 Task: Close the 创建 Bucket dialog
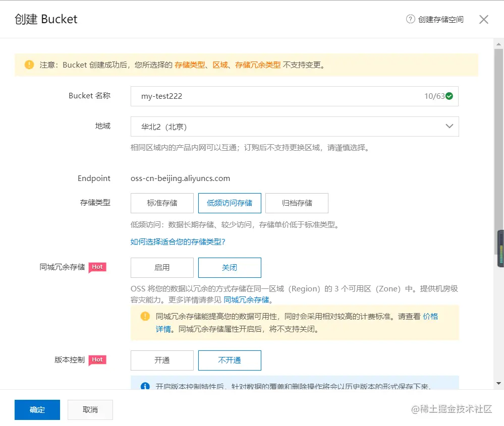(x=484, y=19)
